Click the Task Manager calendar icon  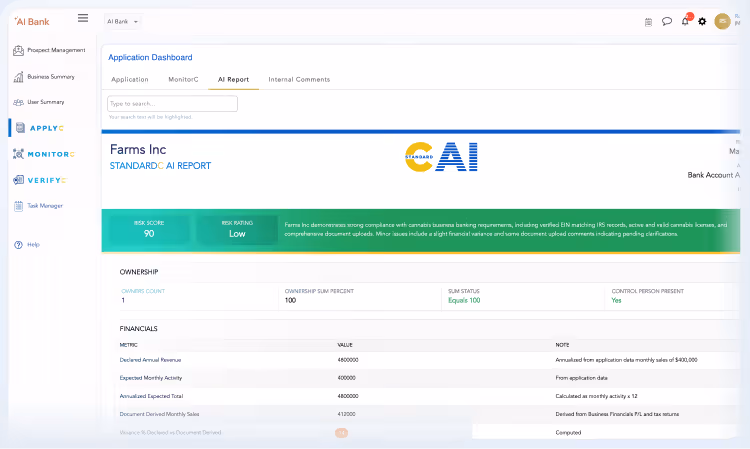pyautogui.click(x=18, y=206)
